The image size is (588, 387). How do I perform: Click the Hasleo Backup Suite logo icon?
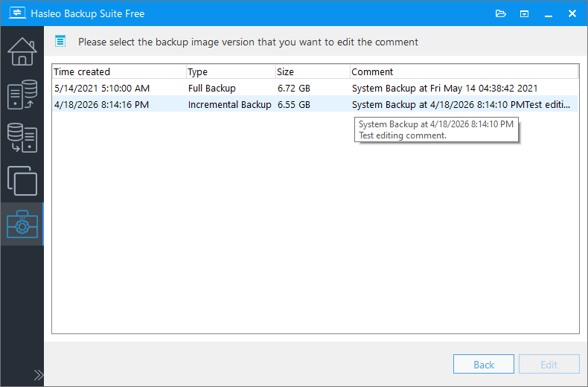tap(17, 13)
